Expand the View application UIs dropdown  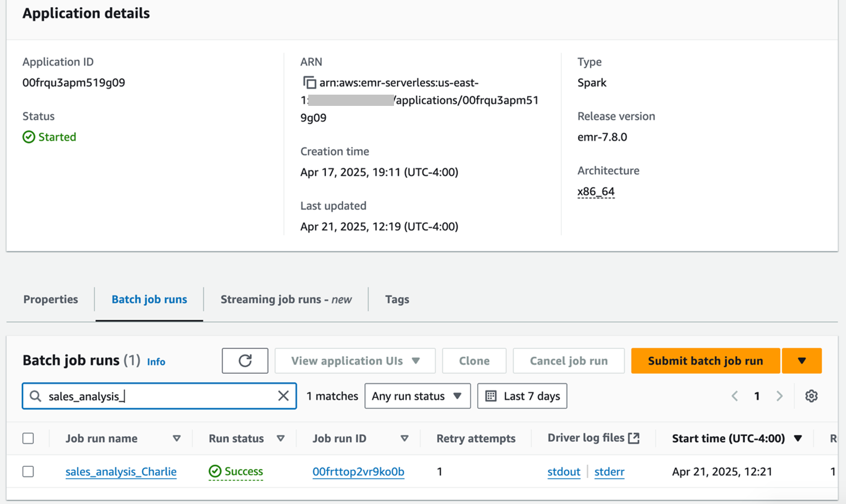click(x=355, y=361)
